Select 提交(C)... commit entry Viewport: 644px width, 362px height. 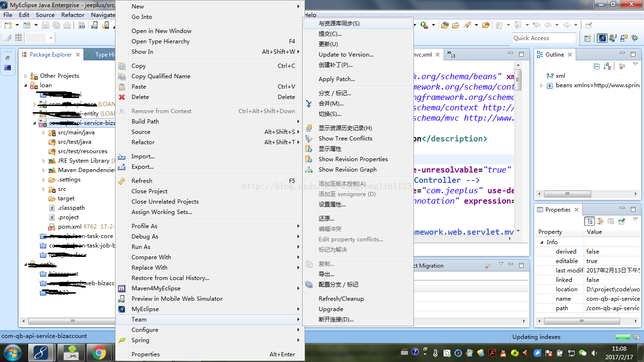coord(358,34)
